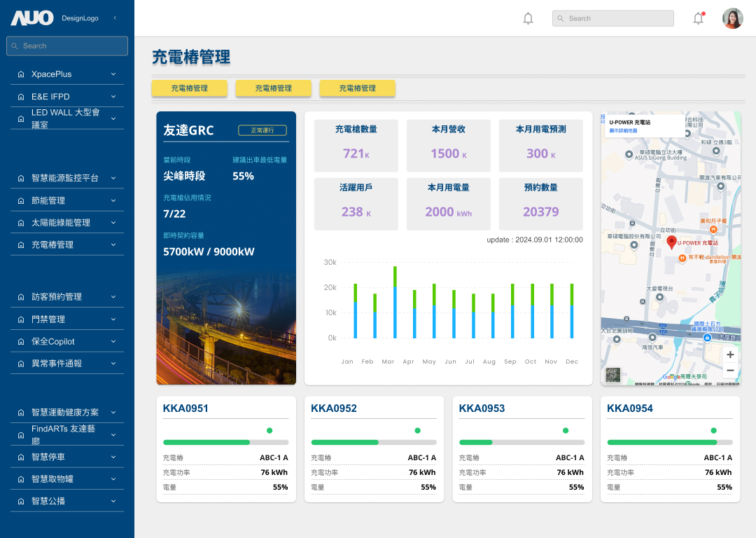Collapse the sidebar using the left chevron
756x538 pixels.
click(x=115, y=18)
